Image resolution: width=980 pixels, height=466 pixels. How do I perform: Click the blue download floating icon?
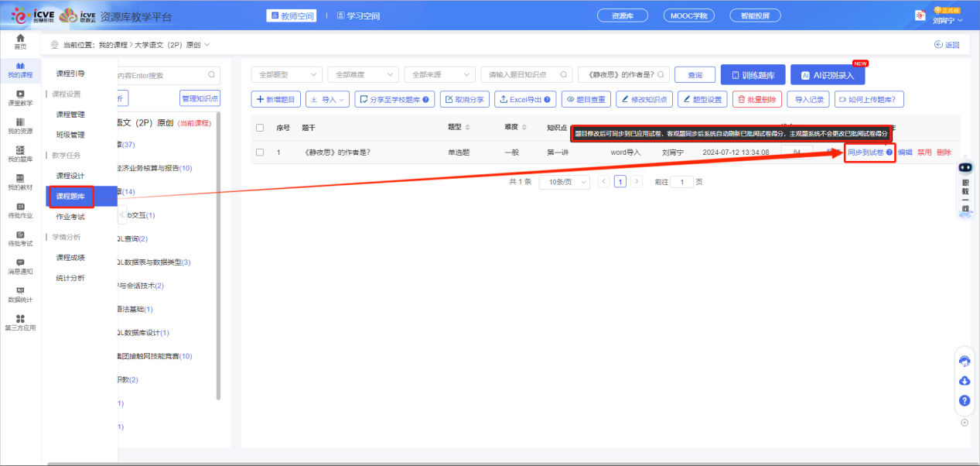[965, 380]
